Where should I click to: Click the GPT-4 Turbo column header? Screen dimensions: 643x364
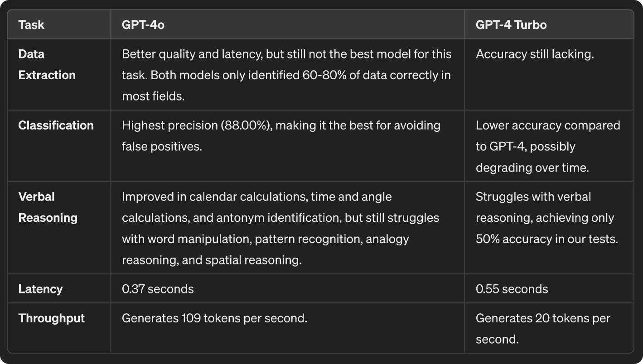pyautogui.click(x=511, y=24)
